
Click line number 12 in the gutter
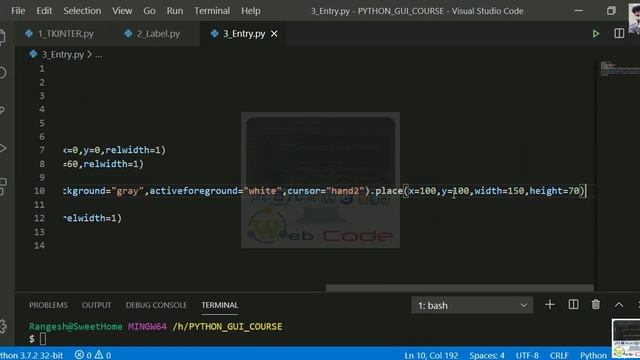click(x=40, y=218)
